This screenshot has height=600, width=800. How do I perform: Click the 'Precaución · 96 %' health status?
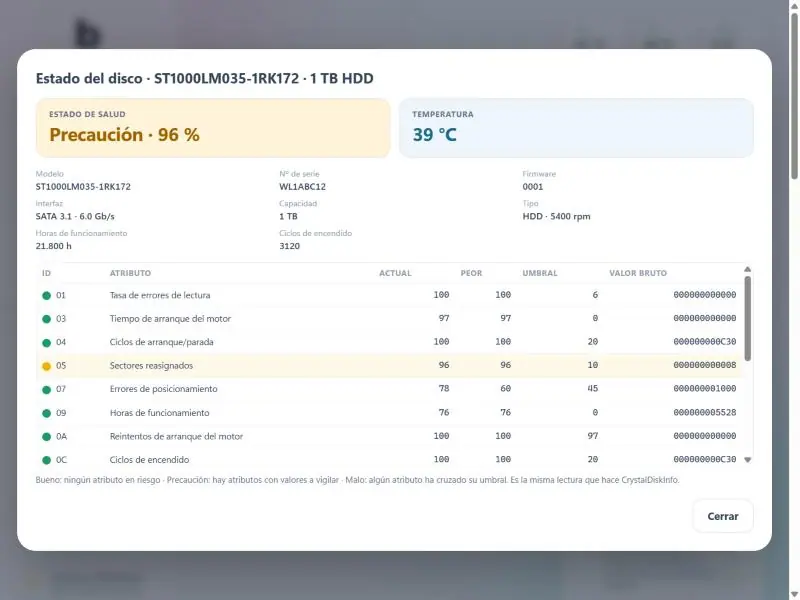[x=124, y=135]
